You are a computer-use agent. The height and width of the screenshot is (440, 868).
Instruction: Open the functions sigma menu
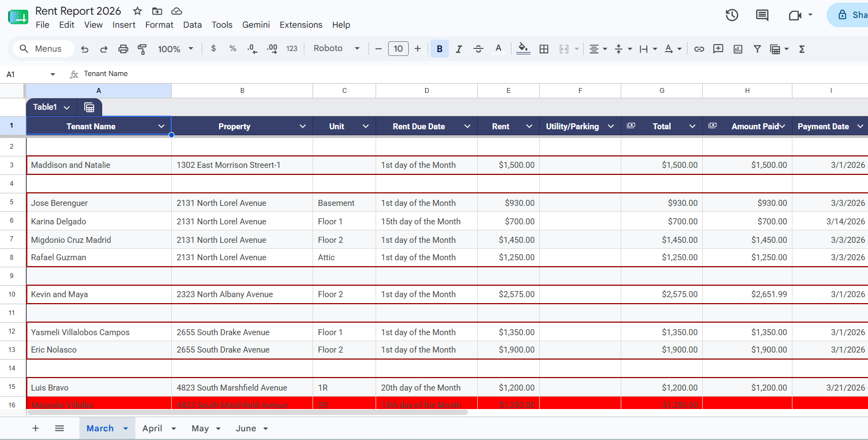pyautogui.click(x=802, y=49)
